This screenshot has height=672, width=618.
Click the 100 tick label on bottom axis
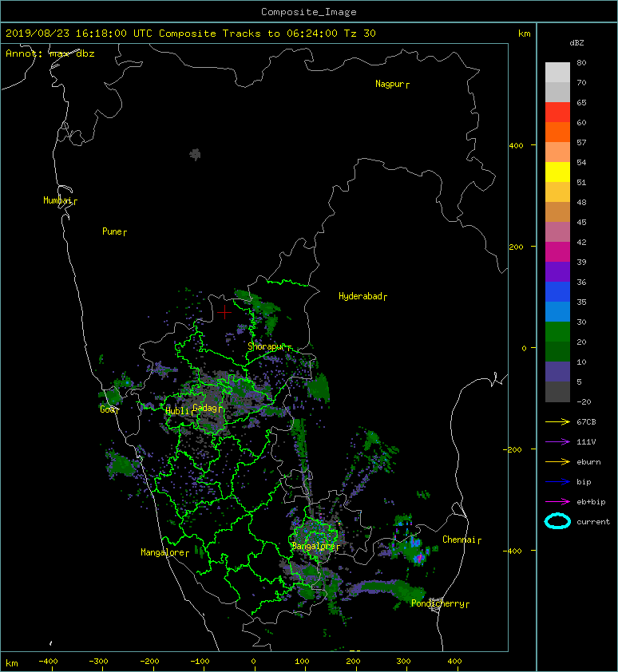[x=303, y=662]
